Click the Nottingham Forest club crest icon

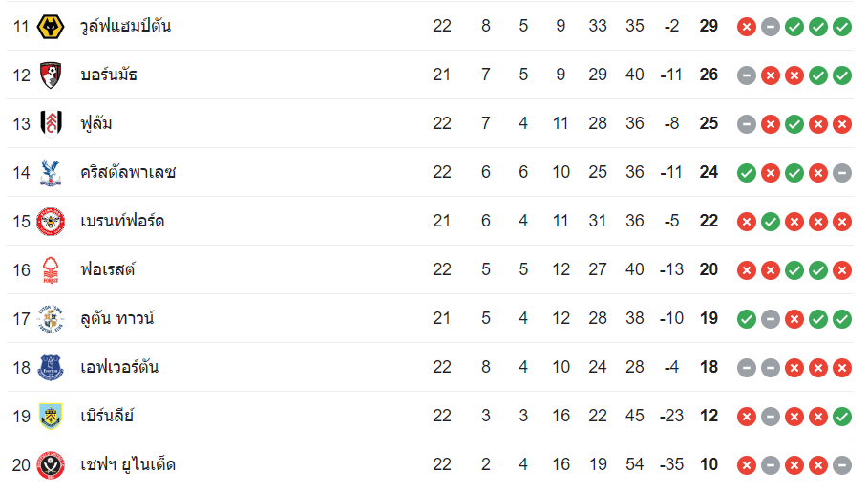click(x=50, y=269)
